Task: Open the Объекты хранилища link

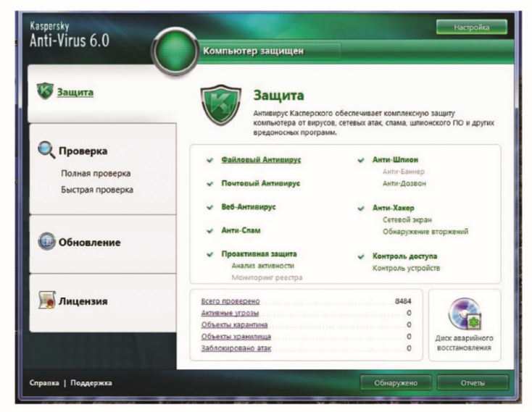Action: [x=236, y=337]
